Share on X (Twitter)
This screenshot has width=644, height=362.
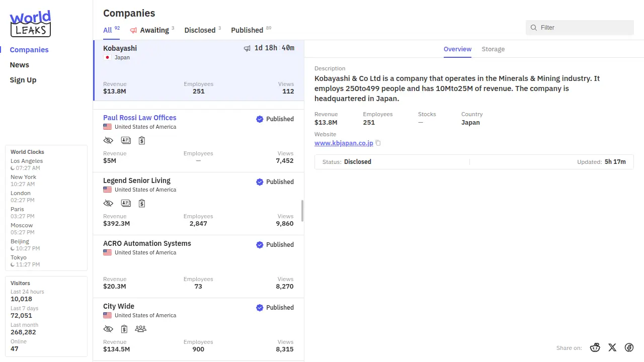click(x=612, y=347)
